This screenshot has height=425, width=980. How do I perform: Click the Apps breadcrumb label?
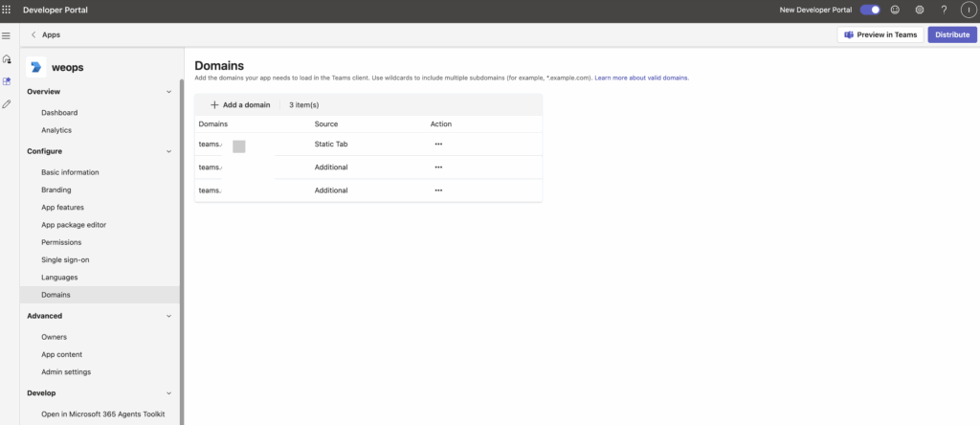(x=52, y=35)
